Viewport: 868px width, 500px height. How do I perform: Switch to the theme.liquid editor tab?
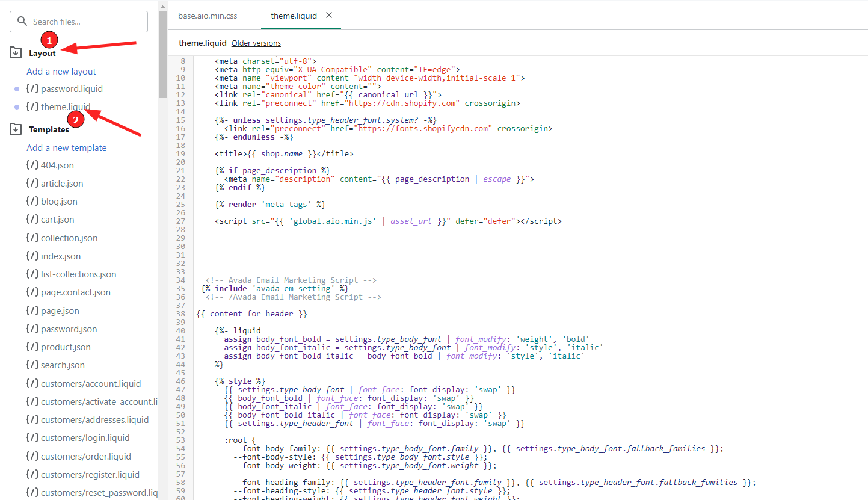(x=294, y=16)
